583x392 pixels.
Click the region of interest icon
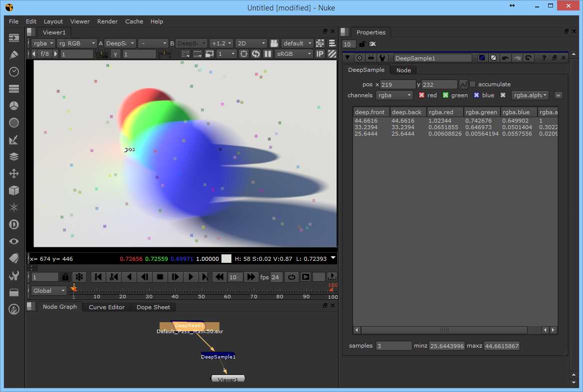click(243, 54)
